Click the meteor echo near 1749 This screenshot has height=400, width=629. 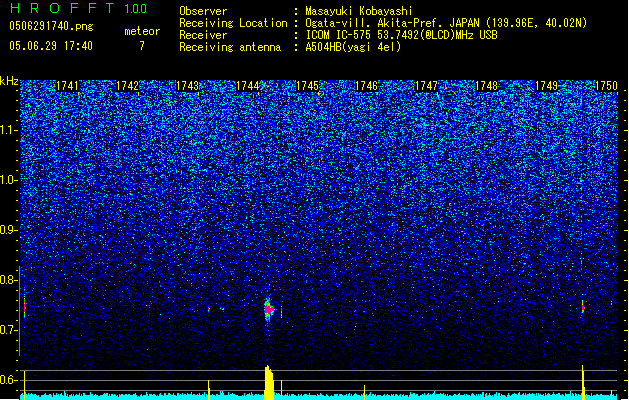(x=583, y=308)
